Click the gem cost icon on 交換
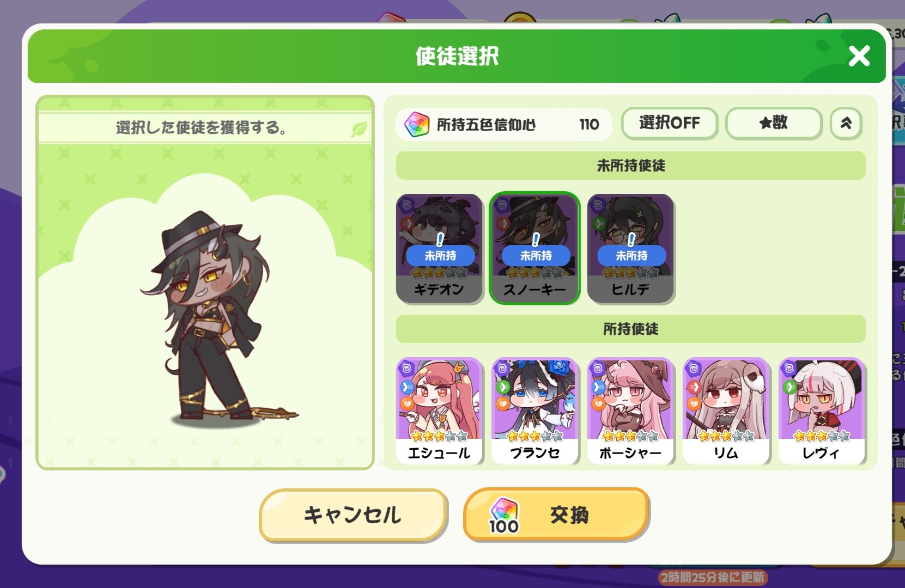This screenshot has width=905, height=588. pos(504,516)
